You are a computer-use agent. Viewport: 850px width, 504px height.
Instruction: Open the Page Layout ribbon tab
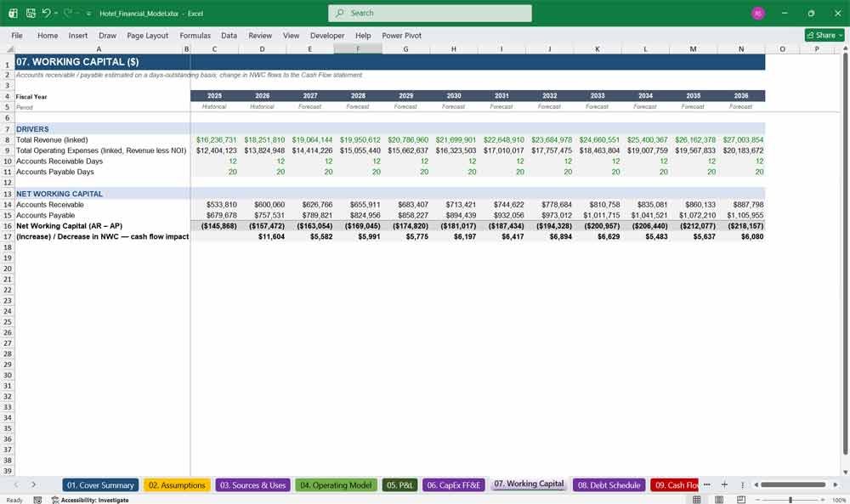pos(147,35)
